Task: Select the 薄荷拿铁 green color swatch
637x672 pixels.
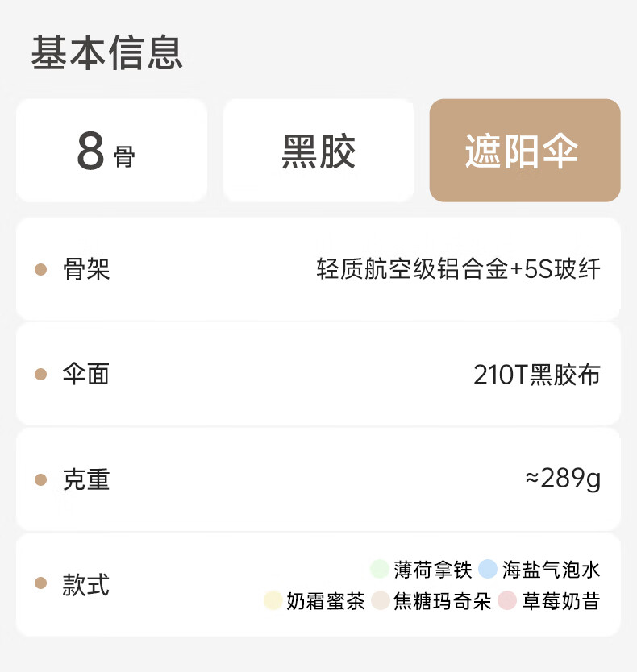Action: click(380, 570)
